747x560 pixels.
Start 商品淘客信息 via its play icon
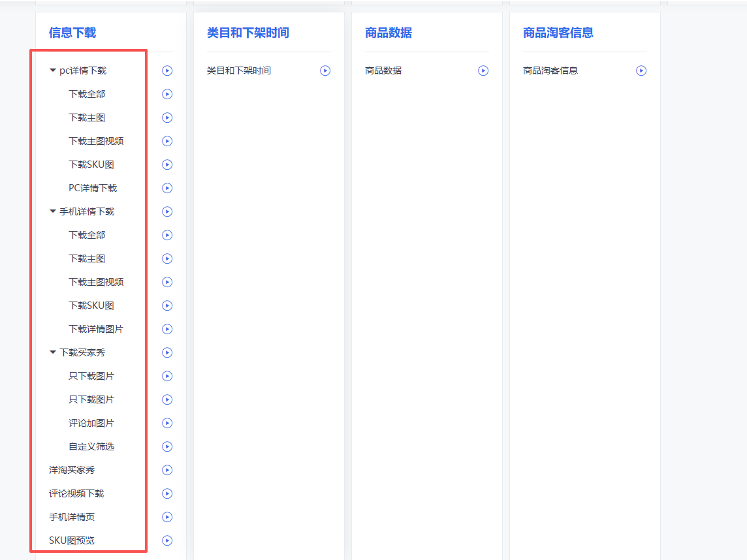coord(641,70)
